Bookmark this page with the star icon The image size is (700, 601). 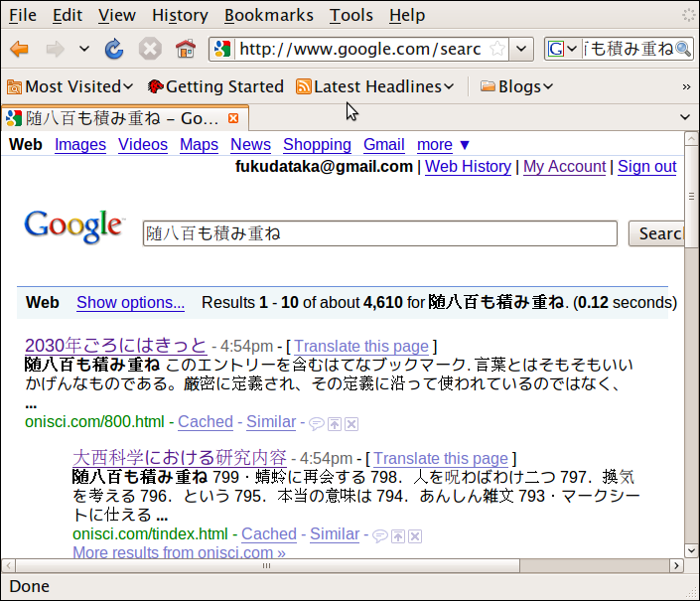497,49
